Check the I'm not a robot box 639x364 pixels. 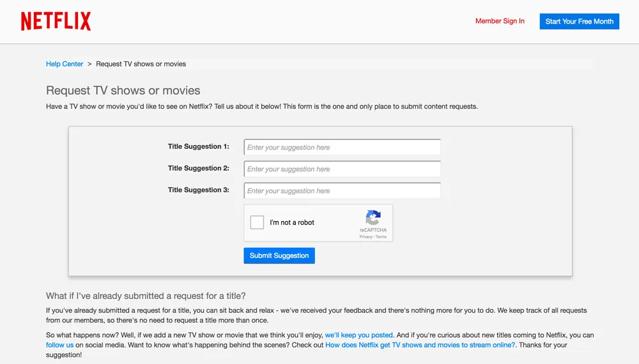[257, 222]
